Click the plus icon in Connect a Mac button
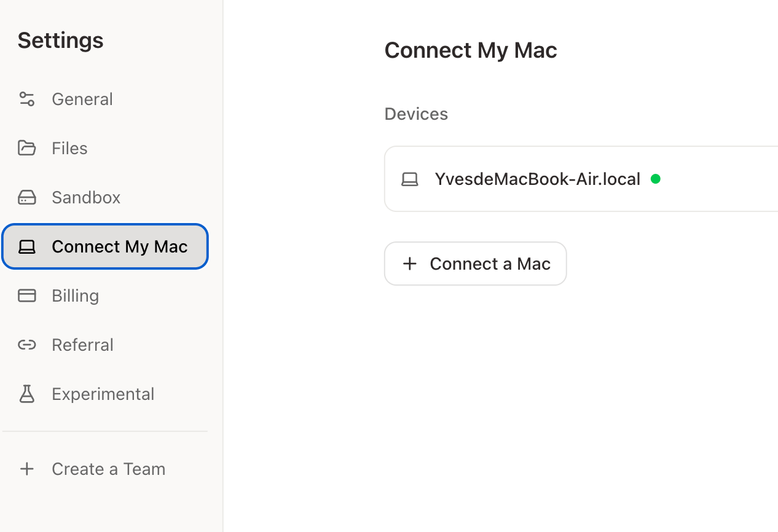The image size is (778, 532). coord(409,264)
